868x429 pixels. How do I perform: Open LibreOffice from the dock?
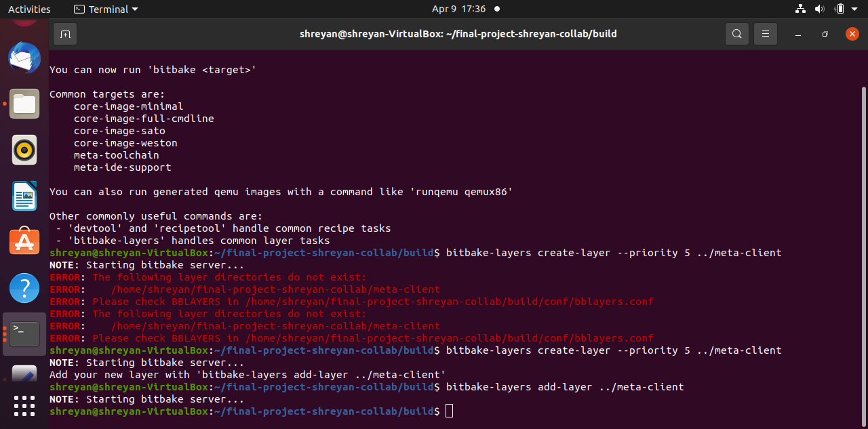pos(24,196)
